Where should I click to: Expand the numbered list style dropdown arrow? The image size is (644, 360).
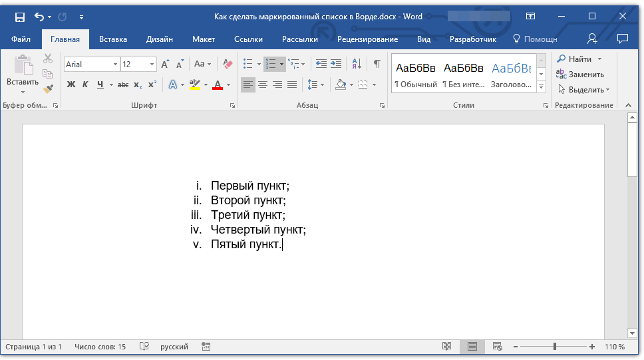point(282,65)
